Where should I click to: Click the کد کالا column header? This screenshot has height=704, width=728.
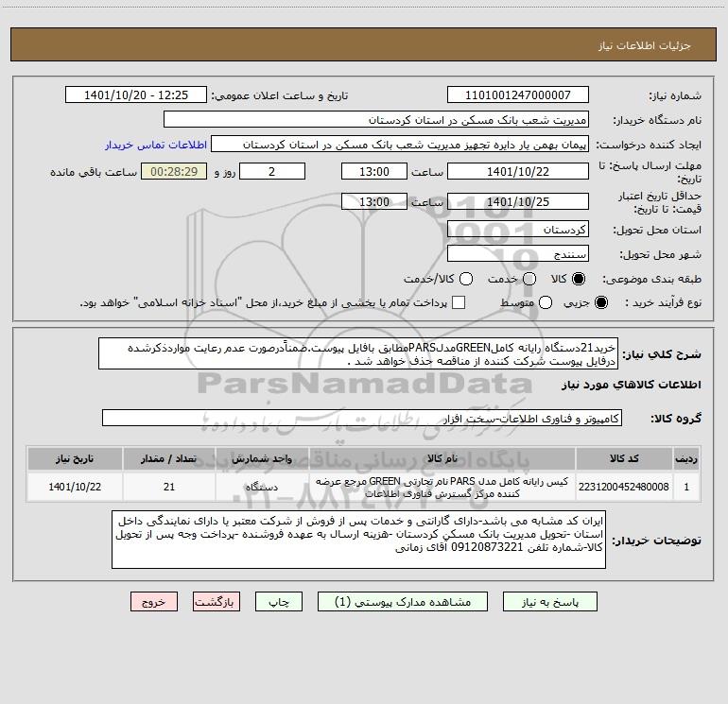point(624,458)
